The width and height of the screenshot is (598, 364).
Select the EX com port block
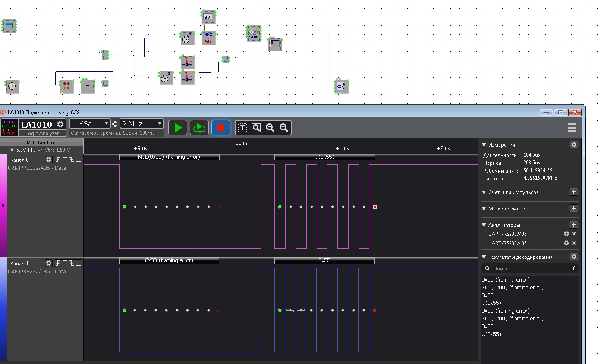pos(253,33)
